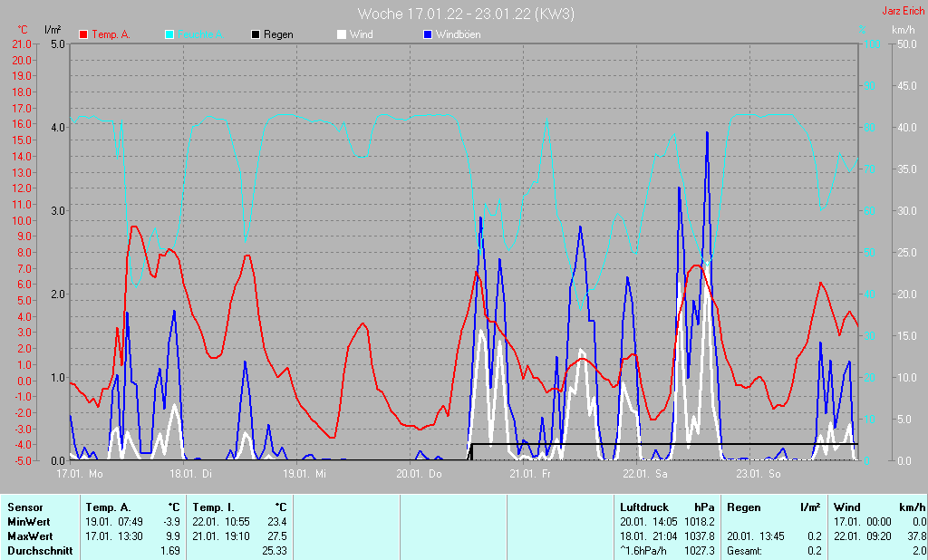928x560 pixels.
Task: Click the chart title Woche 17.01.22 - 23.01.22
Action: point(465,14)
